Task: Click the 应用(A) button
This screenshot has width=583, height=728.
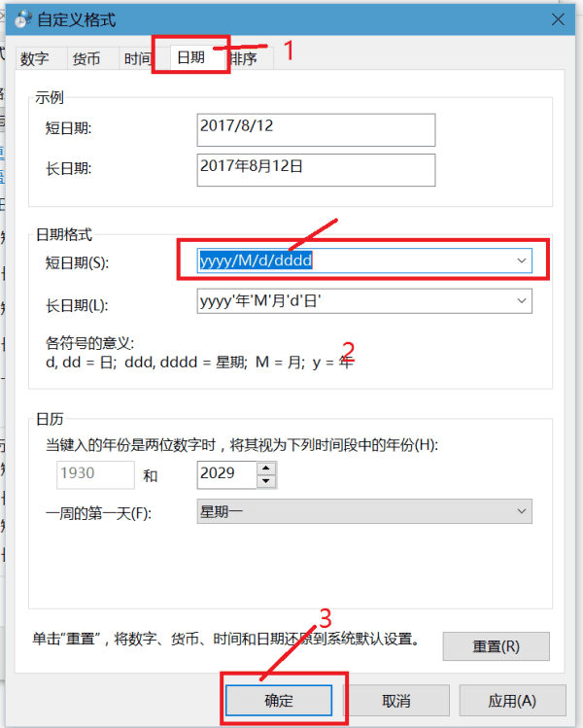Action: pos(512,700)
